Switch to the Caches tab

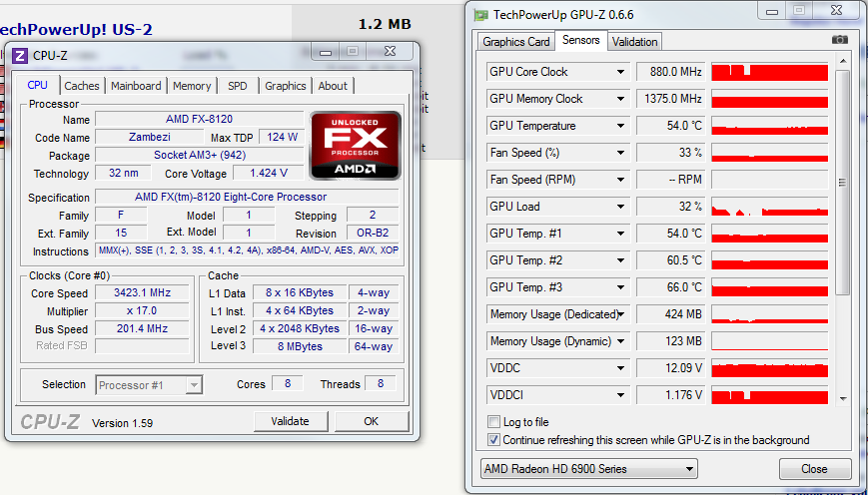pyautogui.click(x=81, y=86)
